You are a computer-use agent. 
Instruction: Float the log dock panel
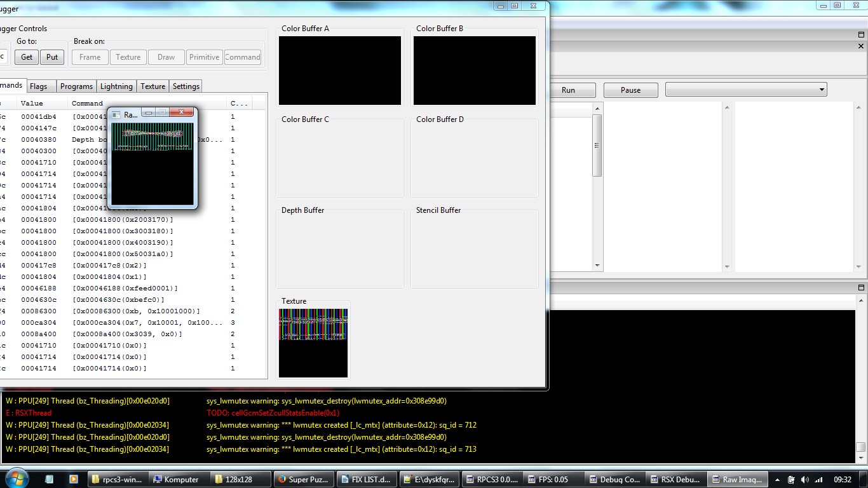point(861,288)
